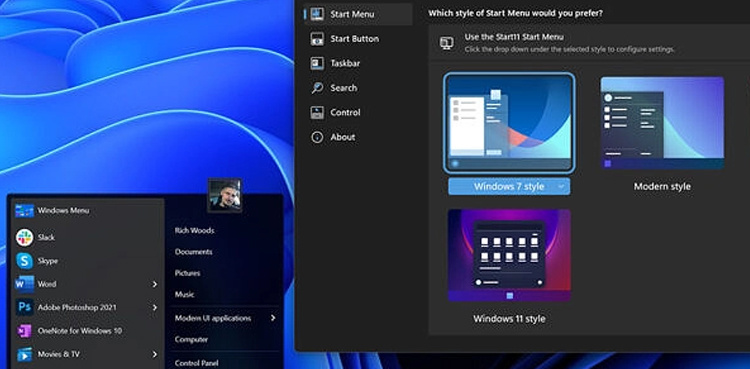Viewport: 750px width, 369px height.
Task: Select the Windows 7 style thumbnail
Action: pyautogui.click(x=509, y=123)
